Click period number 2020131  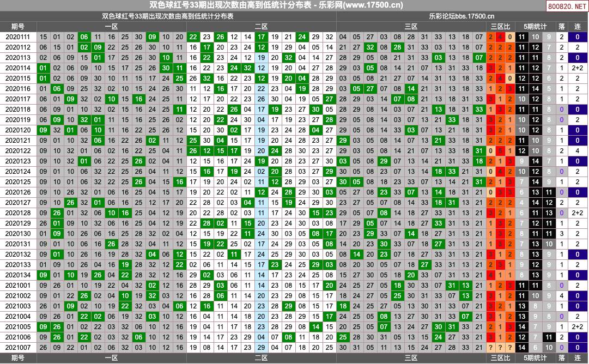click(18, 244)
